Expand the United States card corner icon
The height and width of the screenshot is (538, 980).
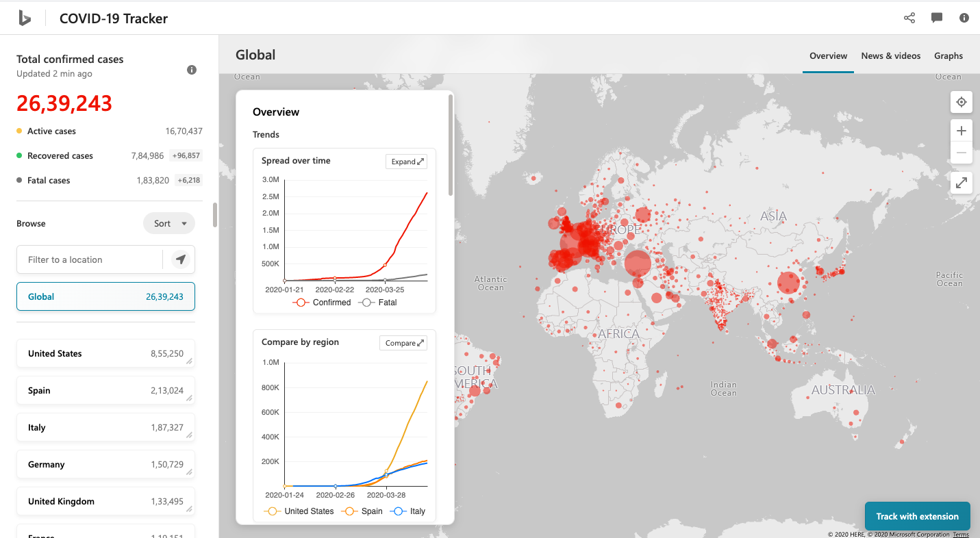point(189,361)
